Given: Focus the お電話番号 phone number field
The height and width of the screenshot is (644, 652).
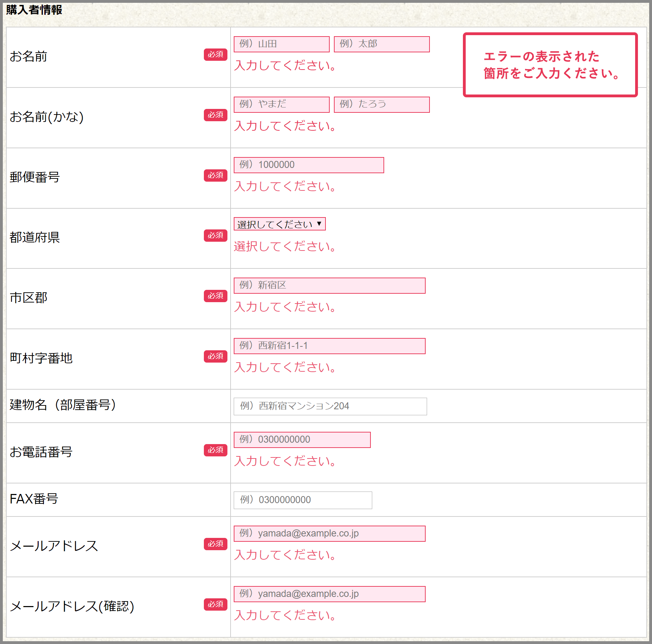Looking at the screenshot, I should 302,440.
